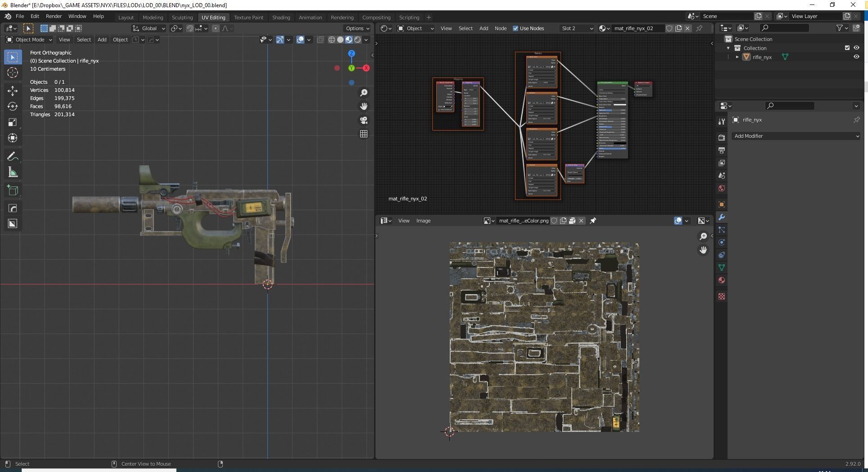Image resolution: width=868 pixels, height=472 pixels.
Task: Select the 3D Cursor tool
Action: click(12, 73)
